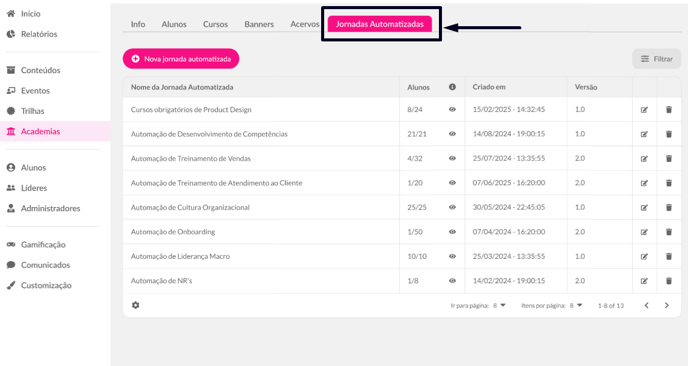The height and width of the screenshot is (366, 688).
Task: View students of Automação de NR's
Action: coord(452,280)
